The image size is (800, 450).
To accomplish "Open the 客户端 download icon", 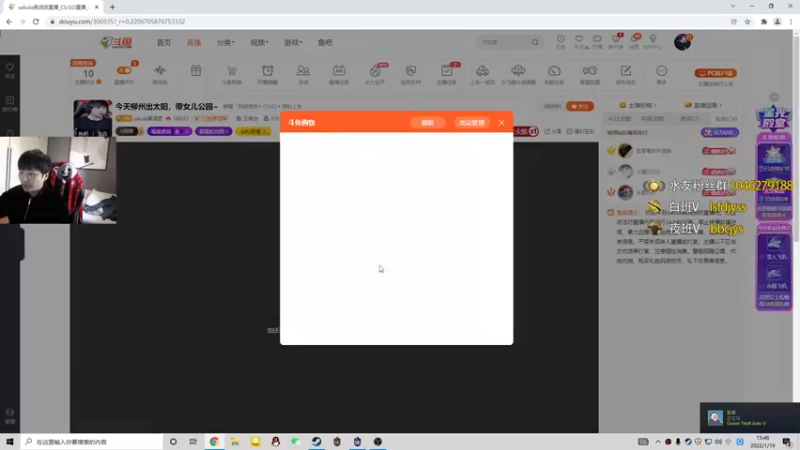I will pyautogui.click(x=616, y=41).
